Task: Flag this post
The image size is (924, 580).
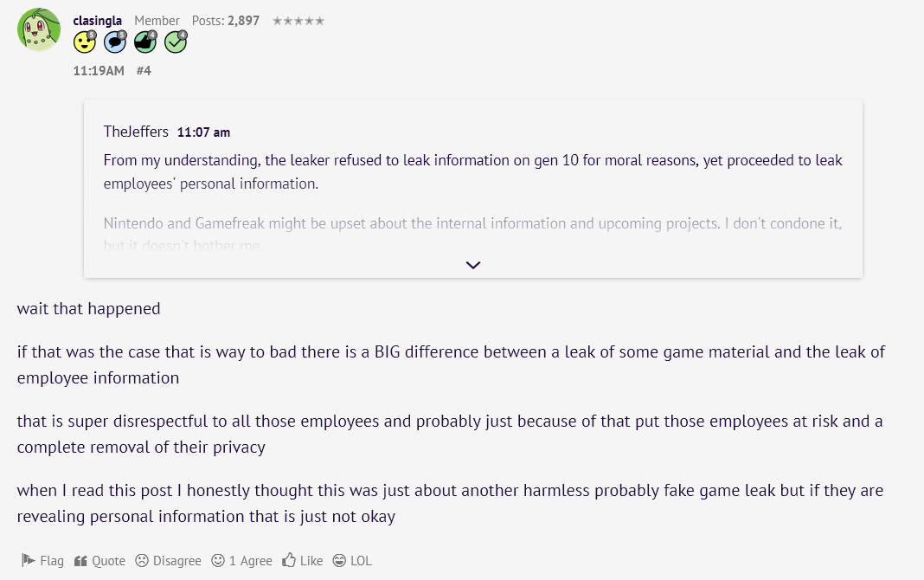Action: [42, 561]
